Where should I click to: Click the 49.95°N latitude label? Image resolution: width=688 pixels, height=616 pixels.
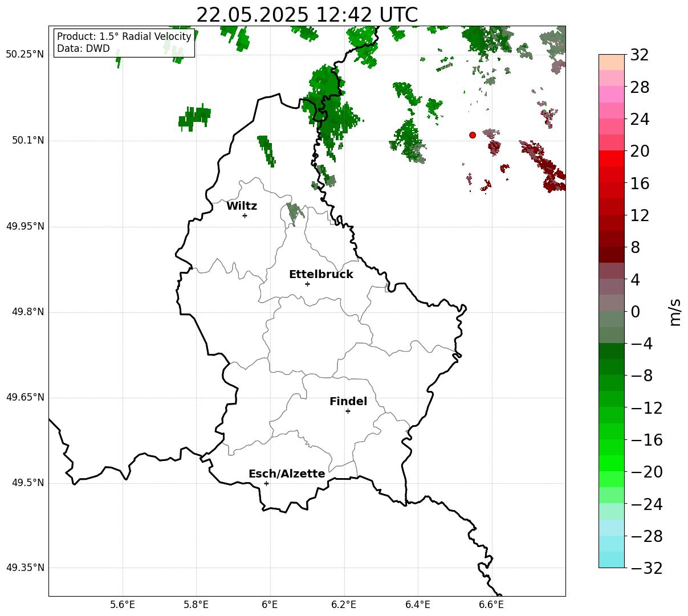25,226
